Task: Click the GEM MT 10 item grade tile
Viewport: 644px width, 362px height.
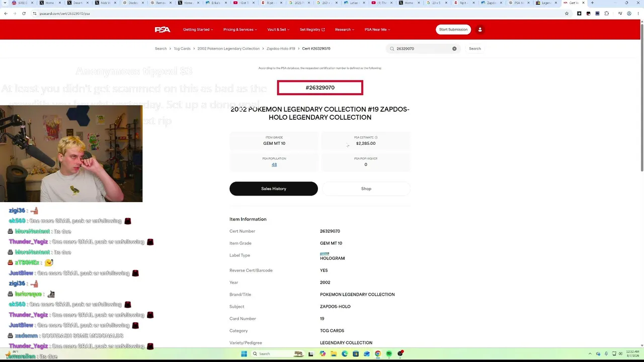Action: tap(274, 141)
